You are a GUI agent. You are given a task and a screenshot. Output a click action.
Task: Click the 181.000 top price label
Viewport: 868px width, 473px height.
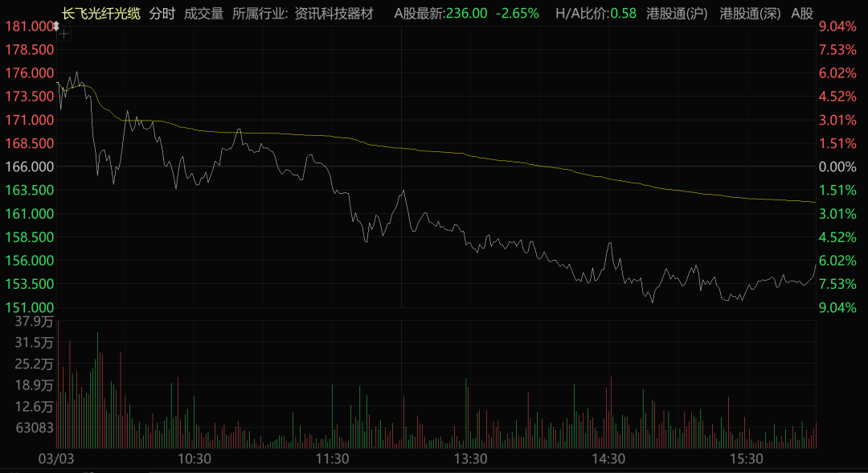[x=29, y=26]
